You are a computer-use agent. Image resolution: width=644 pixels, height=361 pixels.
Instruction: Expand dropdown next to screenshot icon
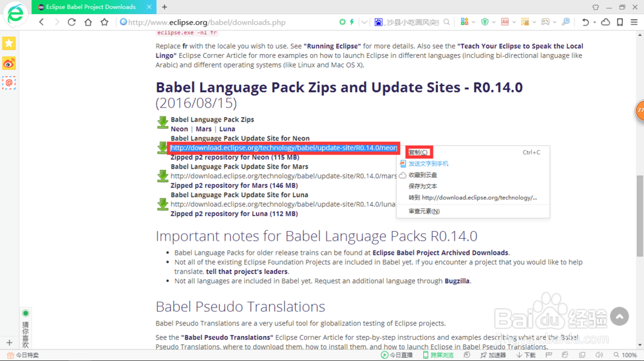[x=534, y=22]
